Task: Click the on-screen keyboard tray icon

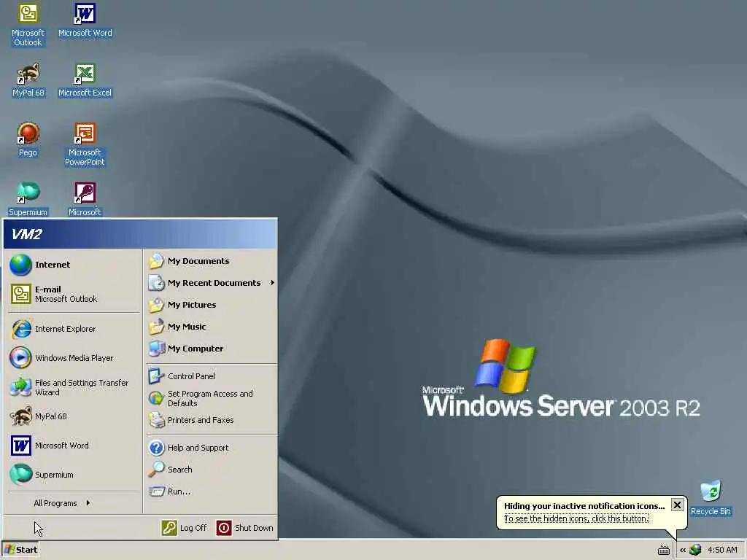Action: pos(664,551)
